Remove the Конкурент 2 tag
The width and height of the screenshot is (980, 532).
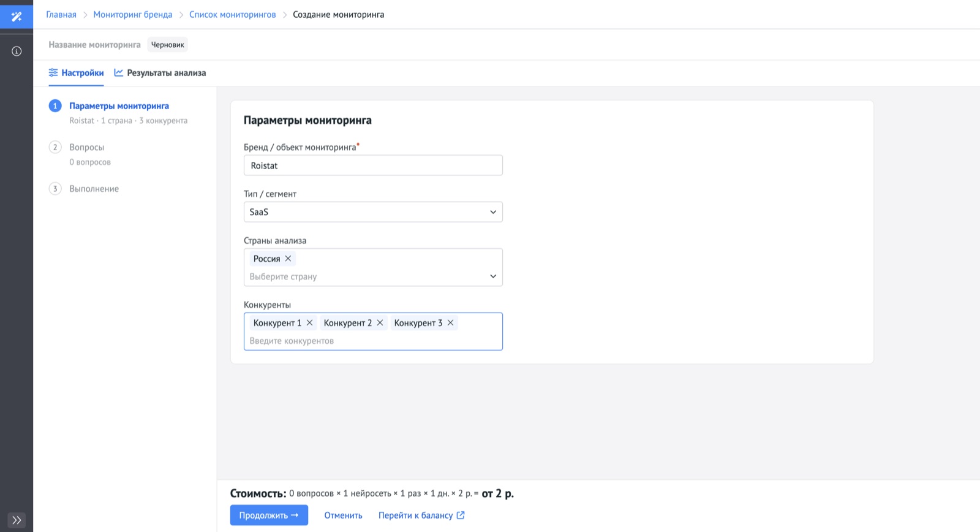click(x=380, y=323)
